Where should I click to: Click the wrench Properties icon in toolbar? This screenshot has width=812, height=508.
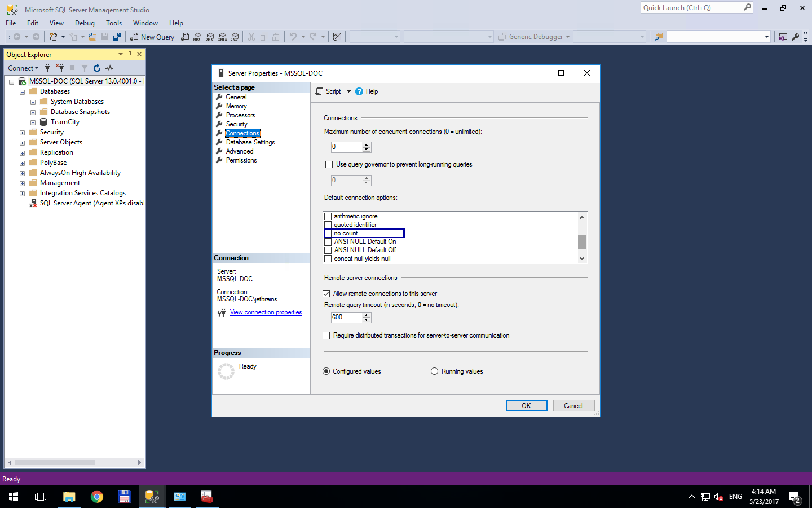[x=795, y=37]
